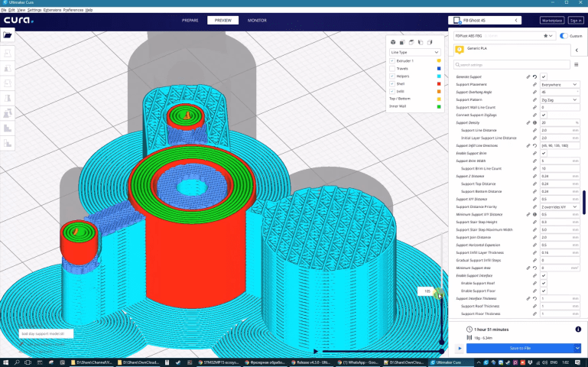
Task: Reset the Generate Support setting with revert arrow
Action: click(x=534, y=77)
